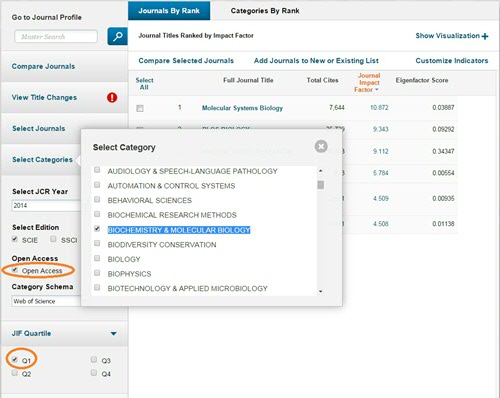Click the category list scroll-up arrow

coord(321,171)
